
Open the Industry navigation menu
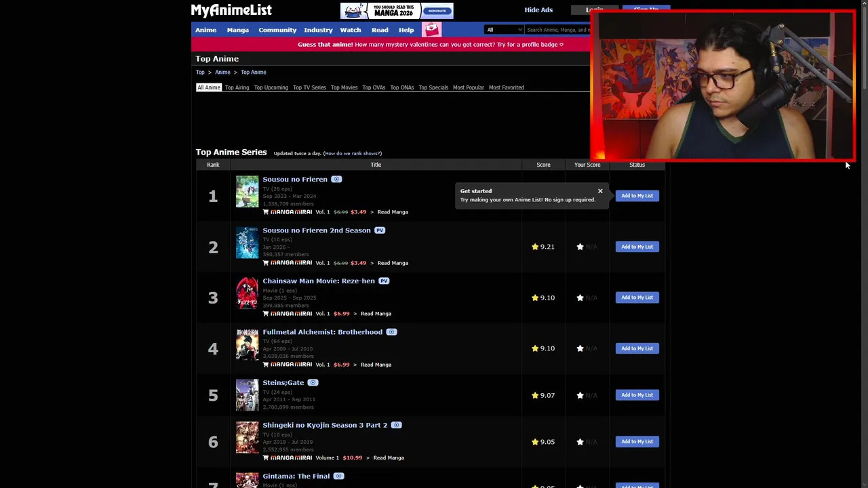(x=318, y=30)
